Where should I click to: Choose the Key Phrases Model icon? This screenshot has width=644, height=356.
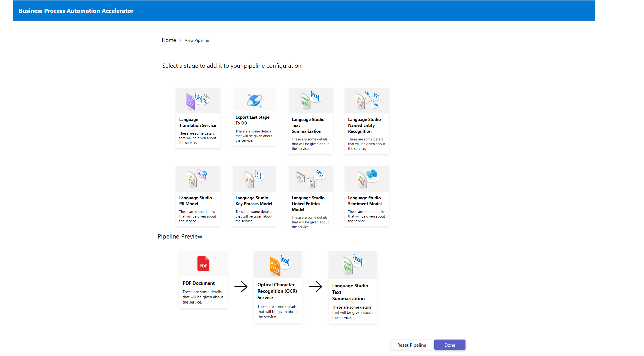(x=254, y=179)
